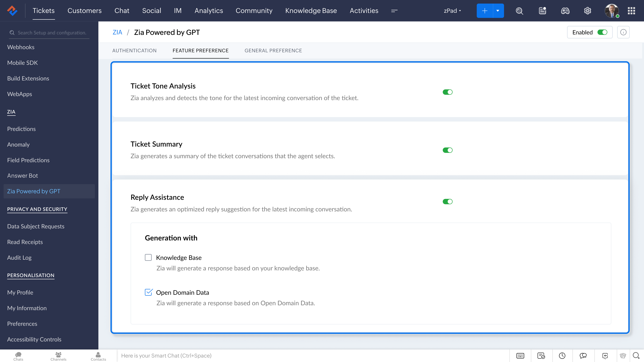Turn off the Ticket Summary toggle
This screenshot has height=362, width=644.
tap(447, 150)
